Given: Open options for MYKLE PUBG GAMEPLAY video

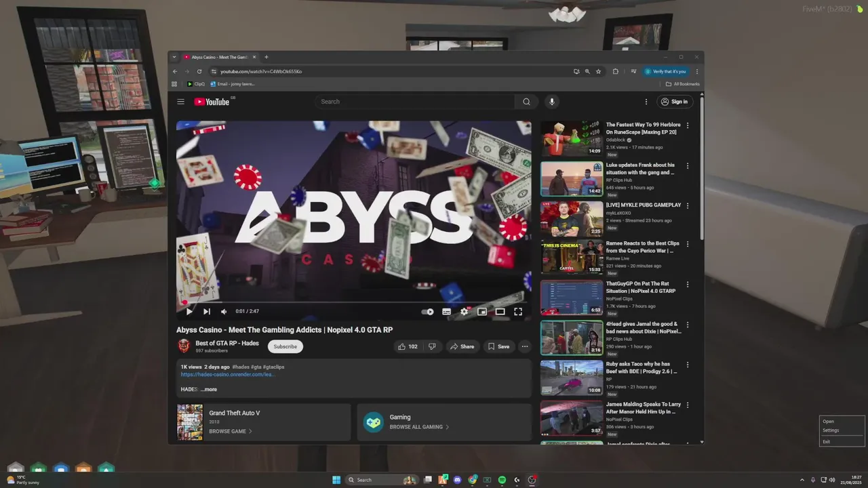Looking at the screenshot, I should [x=688, y=205].
